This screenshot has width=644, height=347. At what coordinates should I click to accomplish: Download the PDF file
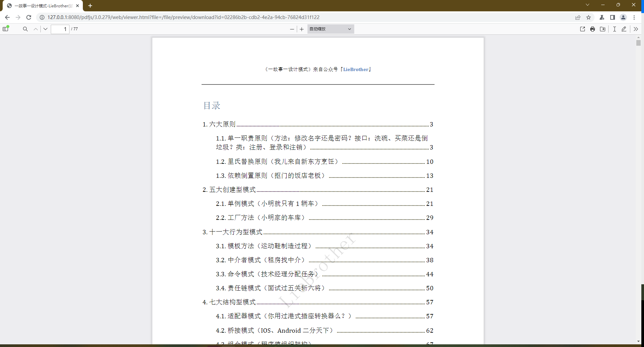603,29
